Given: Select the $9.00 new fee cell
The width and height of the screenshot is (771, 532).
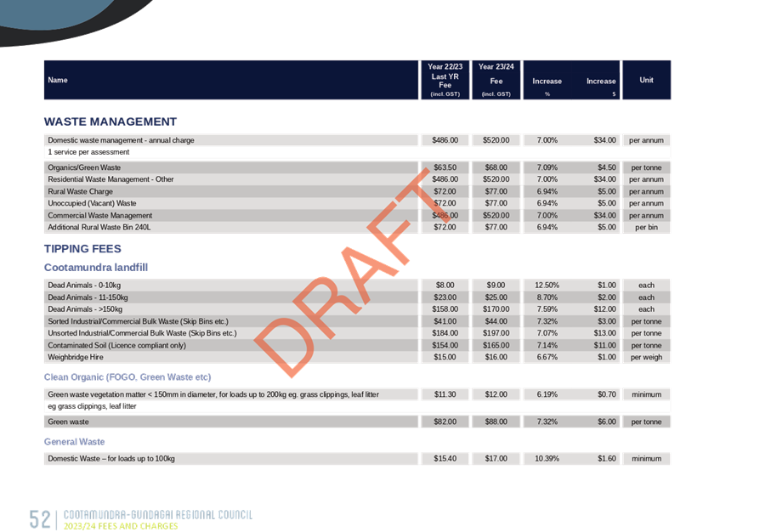Looking at the screenshot, I should 496,286.
